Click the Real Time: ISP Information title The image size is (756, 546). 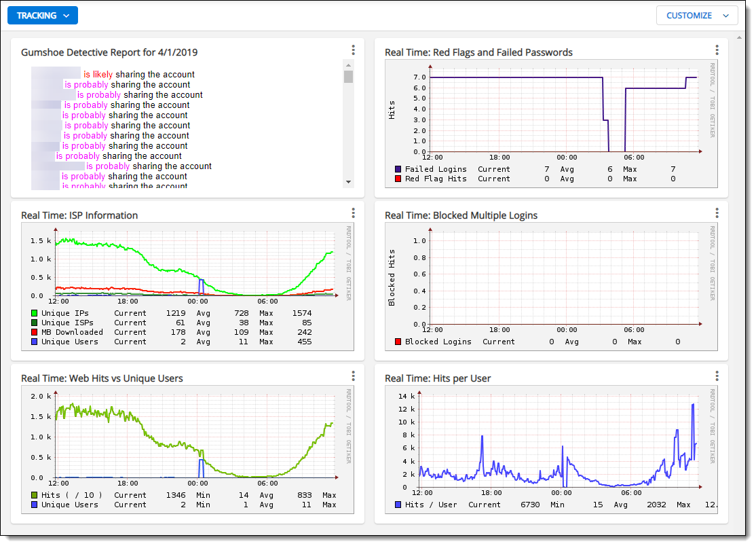(79, 215)
